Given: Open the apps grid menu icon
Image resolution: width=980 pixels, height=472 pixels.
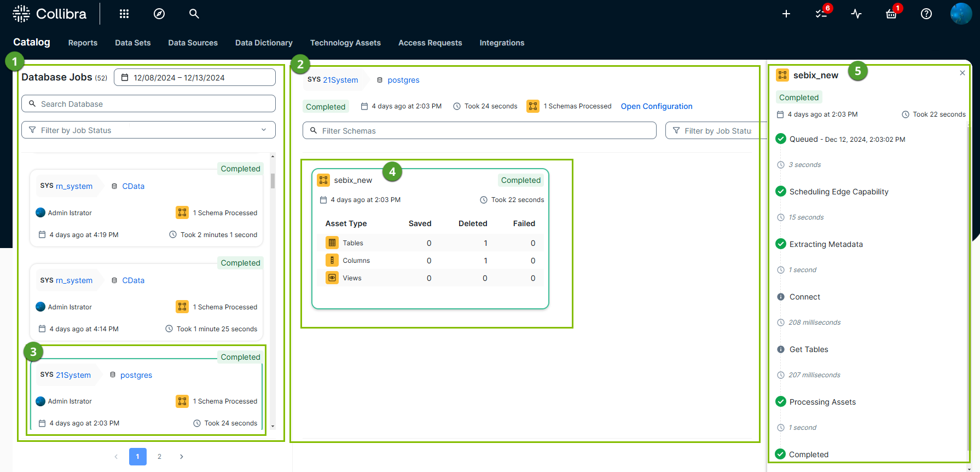Looking at the screenshot, I should click(124, 14).
